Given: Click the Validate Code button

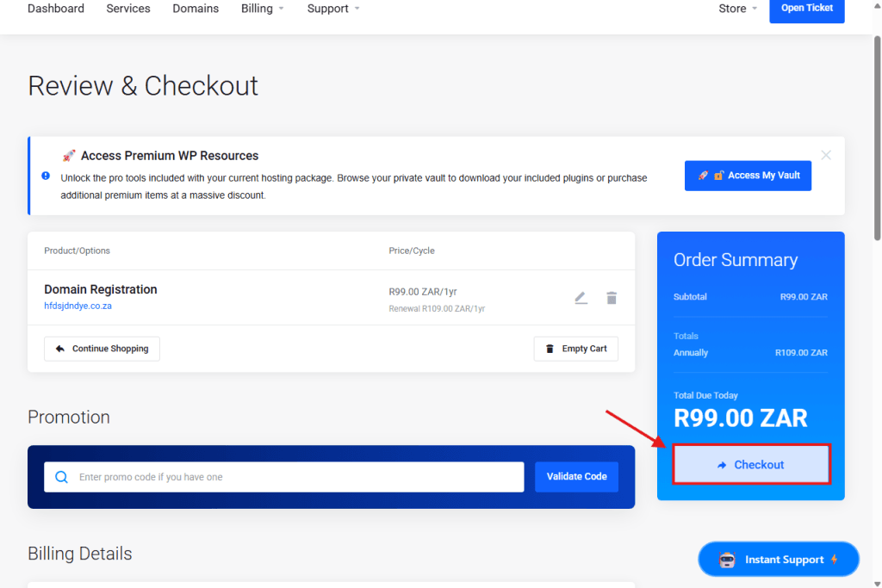Looking at the screenshot, I should click(576, 477).
